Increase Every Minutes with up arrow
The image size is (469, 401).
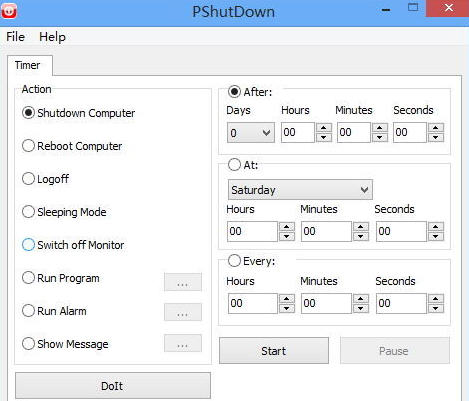click(x=361, y=299)
